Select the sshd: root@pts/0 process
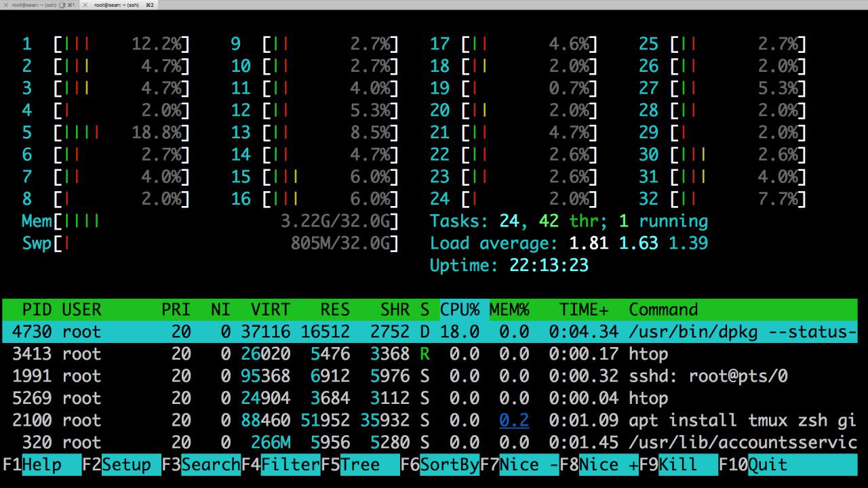This screenshot has height=488, width=868. click(430, 376)
